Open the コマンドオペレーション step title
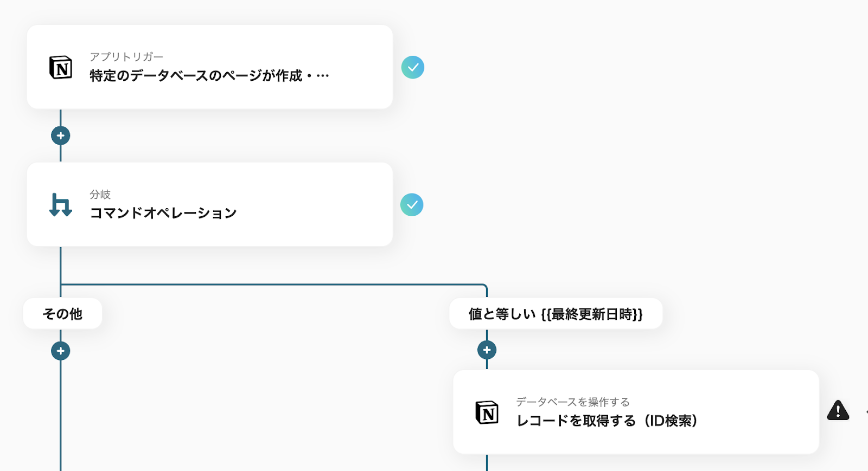868x471 pixels. point(163,213)
